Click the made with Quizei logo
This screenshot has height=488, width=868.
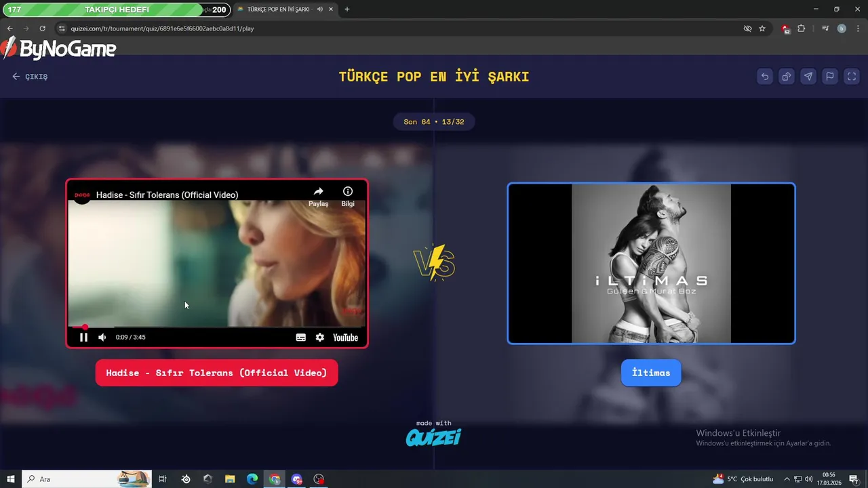434,434
